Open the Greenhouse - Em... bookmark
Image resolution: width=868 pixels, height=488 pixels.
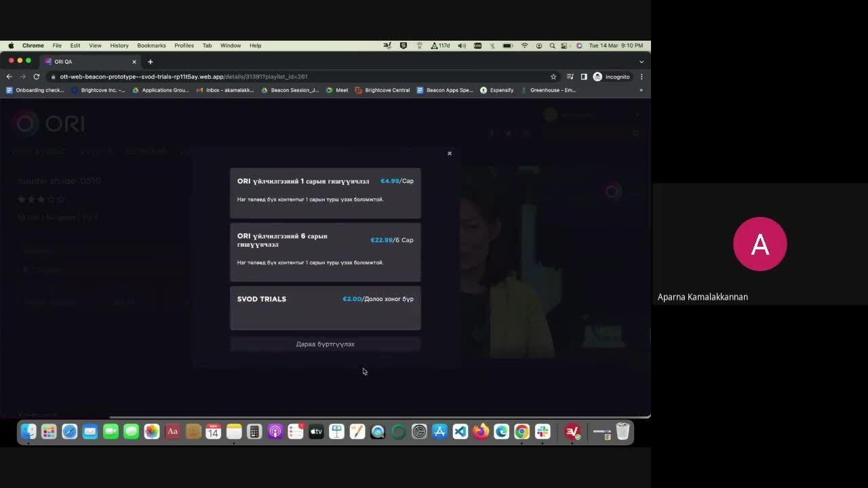[548, 90]
